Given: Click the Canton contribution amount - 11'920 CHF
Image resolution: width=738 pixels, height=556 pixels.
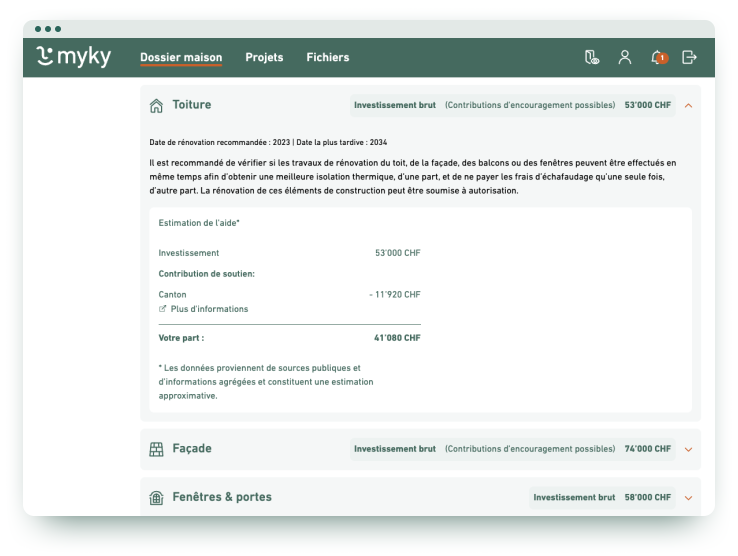Looking at the screenshot, I should pos(395,294).
